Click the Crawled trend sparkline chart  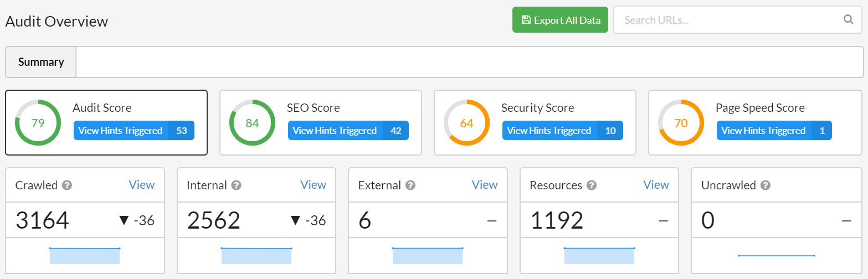[x=85, y=255]
